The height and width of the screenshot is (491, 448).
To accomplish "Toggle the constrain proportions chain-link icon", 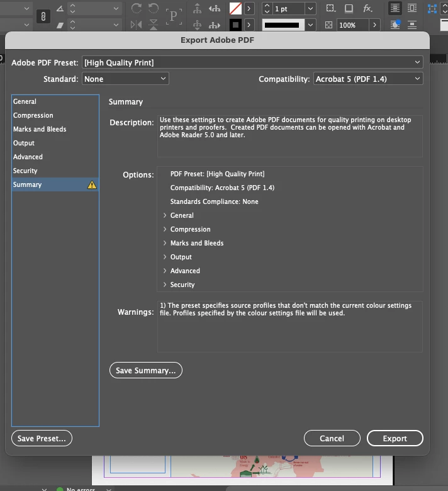I will (43, 16).
